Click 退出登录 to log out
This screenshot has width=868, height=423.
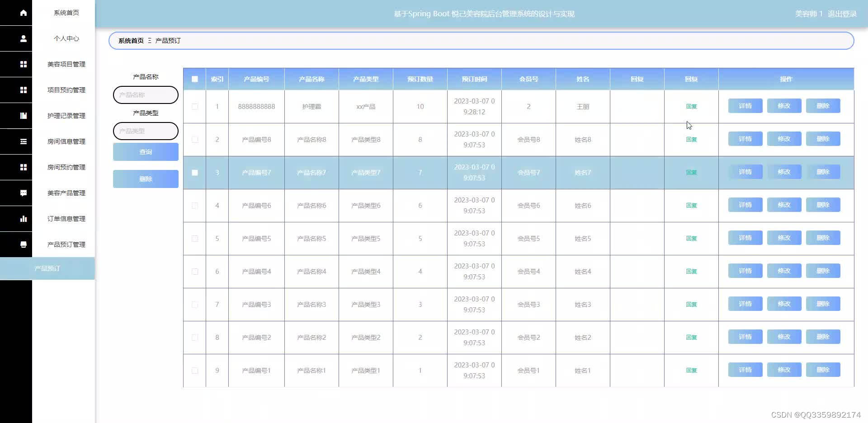(x=842, y=14)
